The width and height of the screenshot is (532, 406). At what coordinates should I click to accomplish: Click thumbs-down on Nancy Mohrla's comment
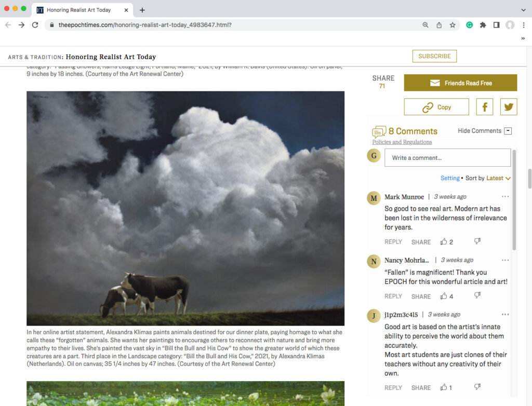coord(477,295)
